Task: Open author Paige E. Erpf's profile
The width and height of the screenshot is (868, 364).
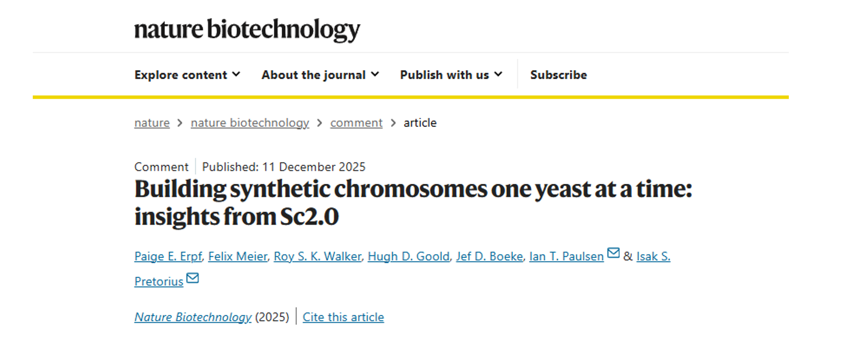Action: point(168,257)
